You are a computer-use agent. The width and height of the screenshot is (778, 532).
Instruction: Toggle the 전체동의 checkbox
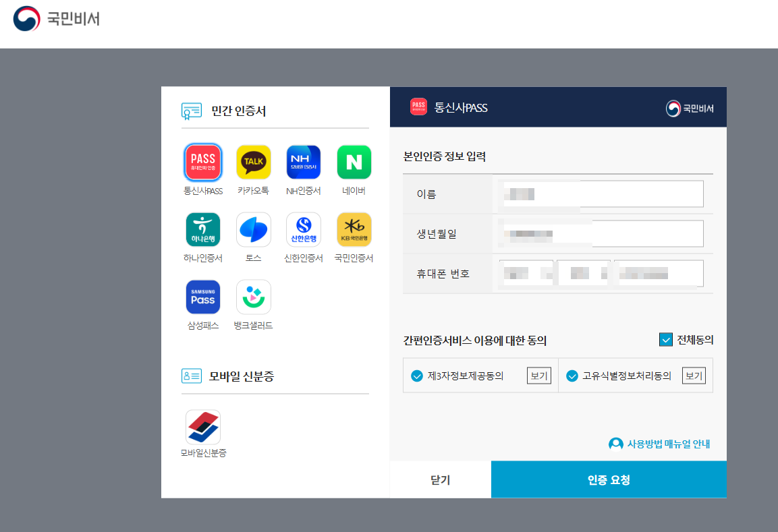coord(666,340)
